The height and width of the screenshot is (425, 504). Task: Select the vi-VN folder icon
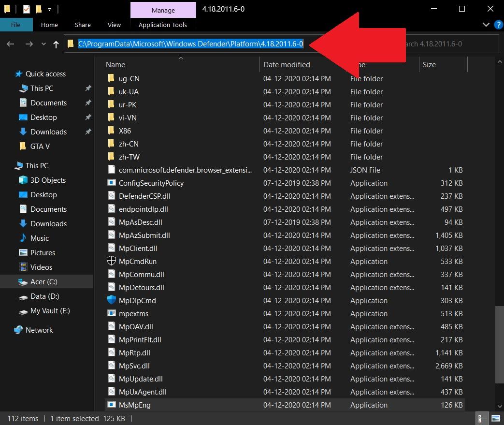pyautogui.click(x=111, y=117)
